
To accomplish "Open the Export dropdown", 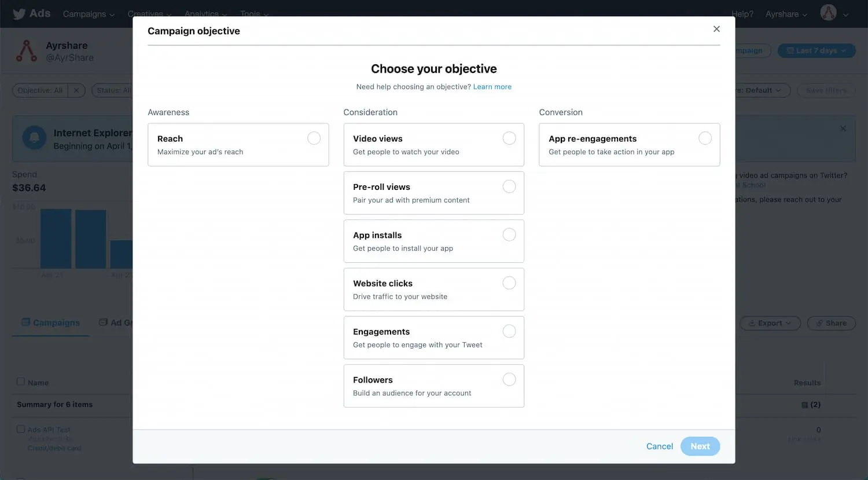I will click(770, 323).
